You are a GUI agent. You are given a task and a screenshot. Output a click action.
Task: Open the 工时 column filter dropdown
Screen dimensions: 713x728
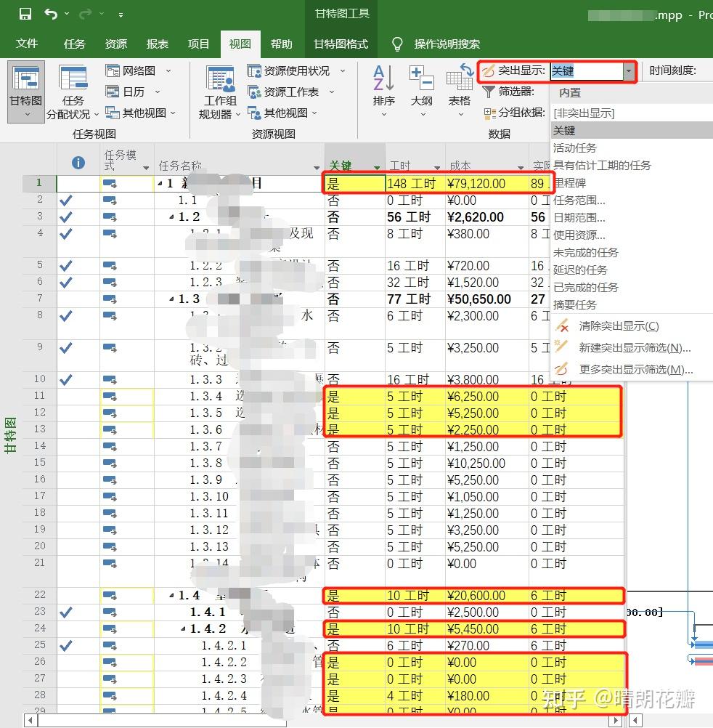click(437, 168)
